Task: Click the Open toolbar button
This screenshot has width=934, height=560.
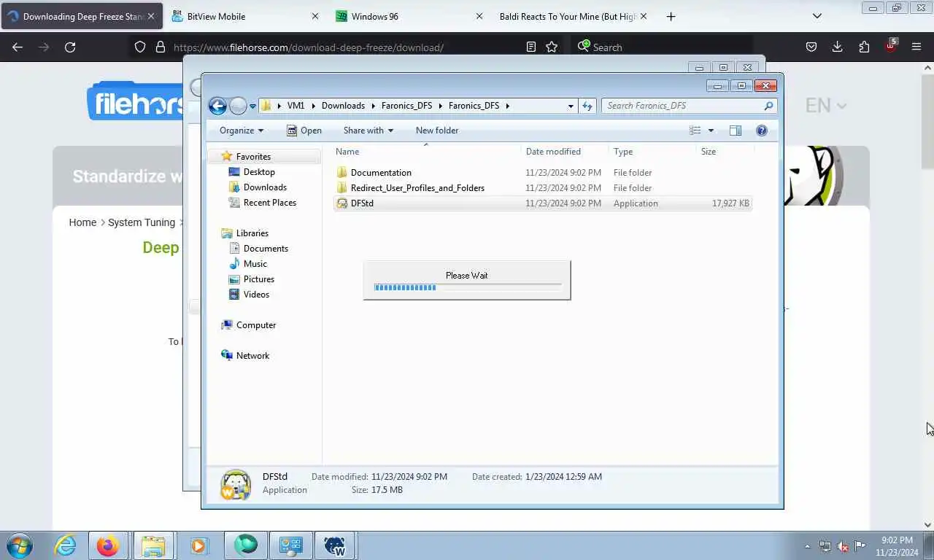Action: point(304,131)
